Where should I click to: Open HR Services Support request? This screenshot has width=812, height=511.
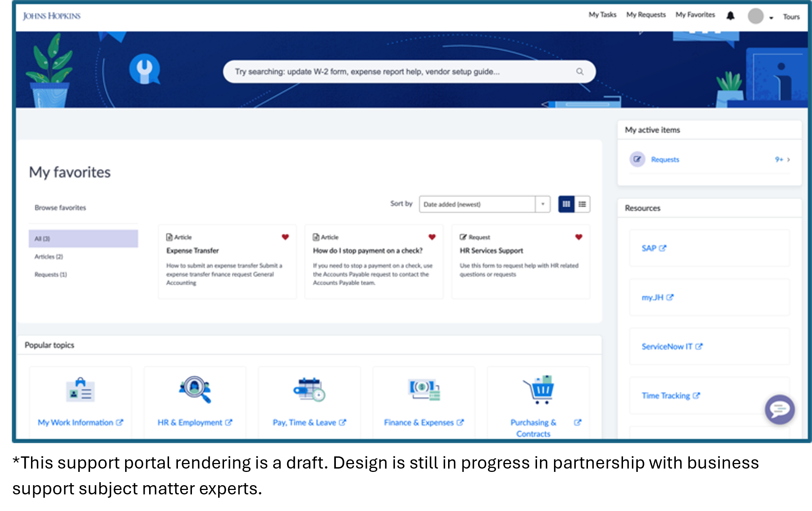(x=491, y=251)
